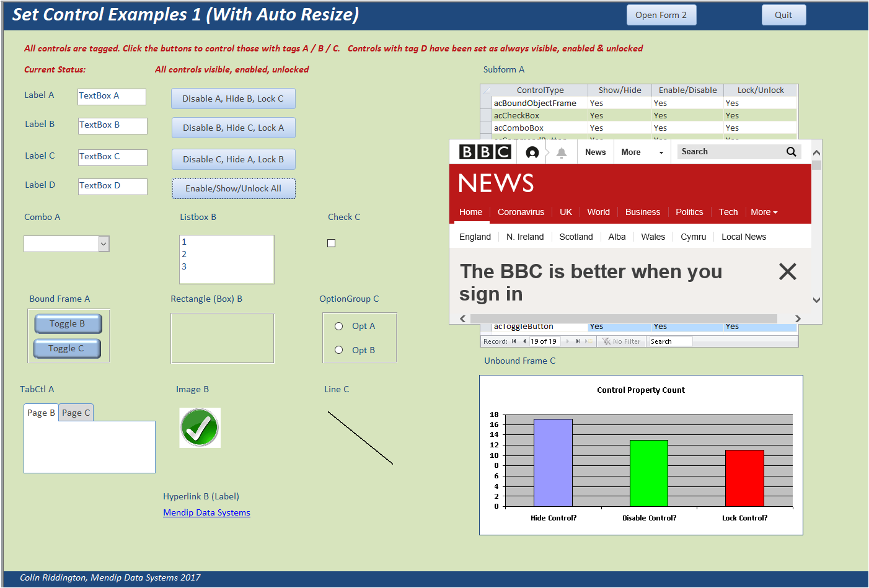
Task: Open the Wales regional news link
Action: 653,237
